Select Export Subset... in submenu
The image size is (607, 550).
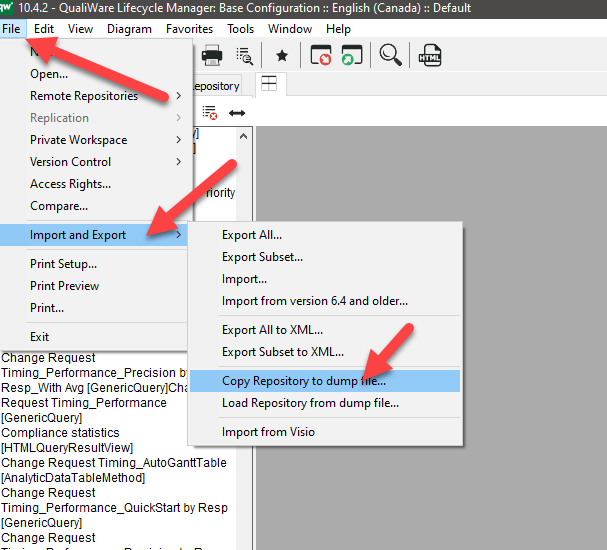tap(325, 257)
